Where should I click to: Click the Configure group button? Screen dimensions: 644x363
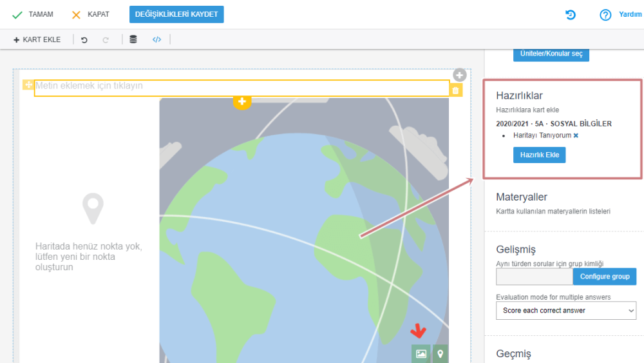point(605,277)
